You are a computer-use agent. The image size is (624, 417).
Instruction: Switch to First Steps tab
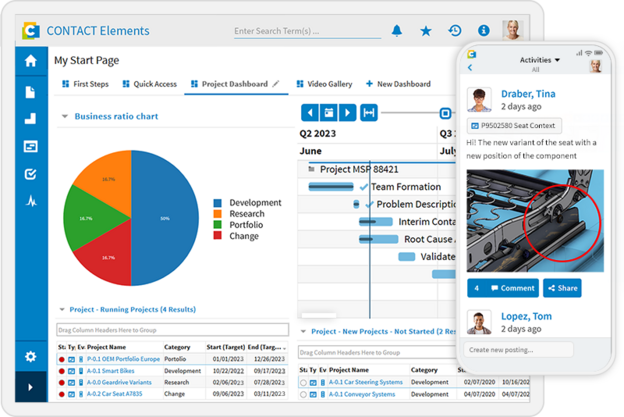pos(86,84)
